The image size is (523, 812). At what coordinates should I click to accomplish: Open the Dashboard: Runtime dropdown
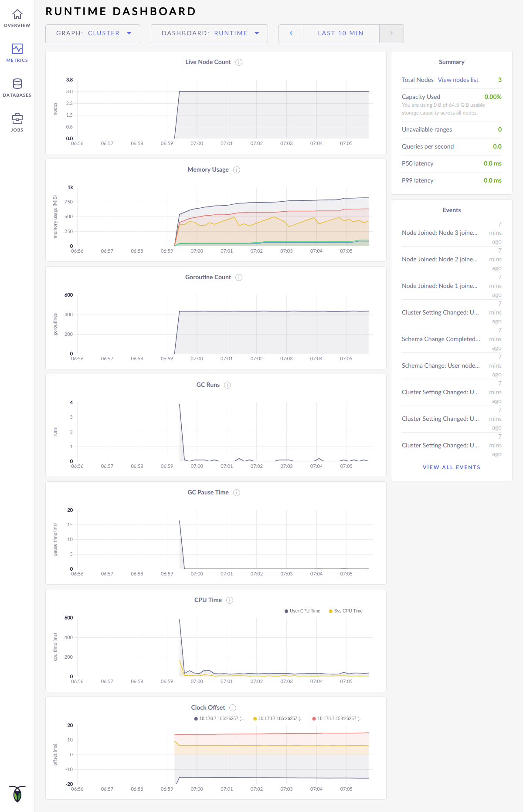[209, 34]
